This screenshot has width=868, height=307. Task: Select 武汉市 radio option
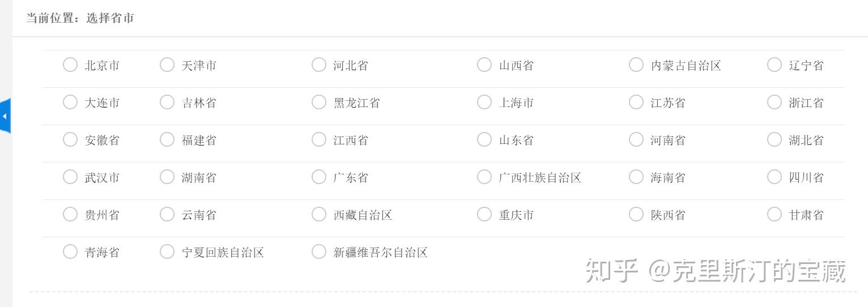[x=70, y=177]
